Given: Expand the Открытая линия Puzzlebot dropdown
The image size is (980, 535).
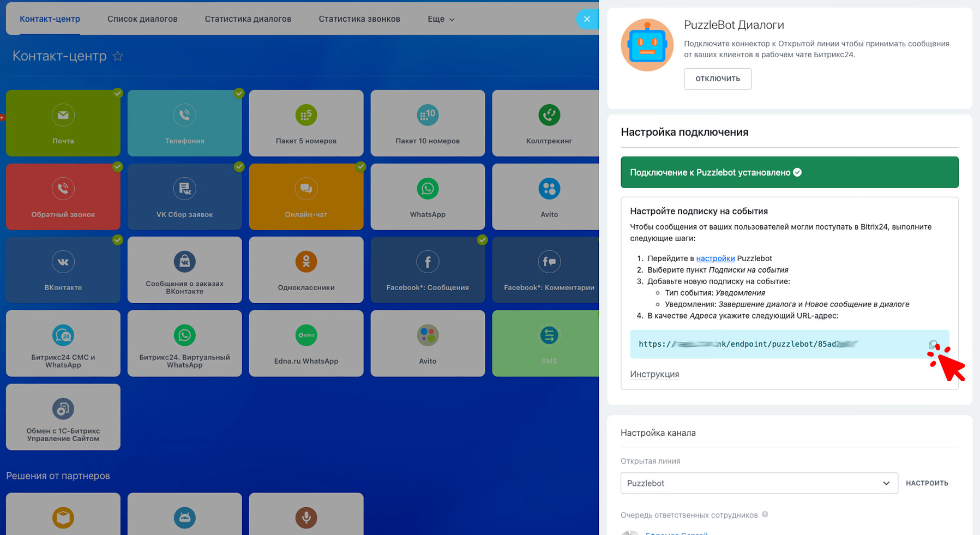Looking at the screenshot, I should [759, 483].
